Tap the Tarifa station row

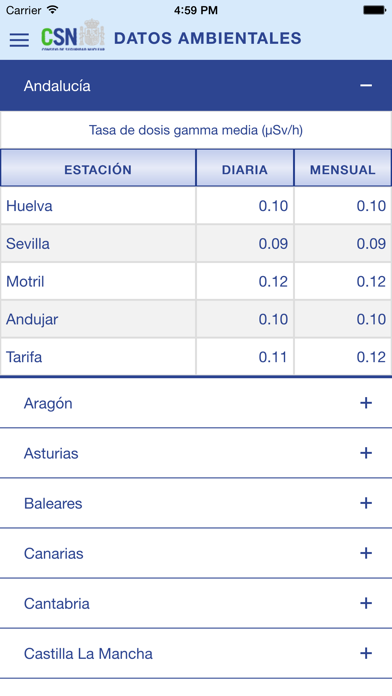196,356
